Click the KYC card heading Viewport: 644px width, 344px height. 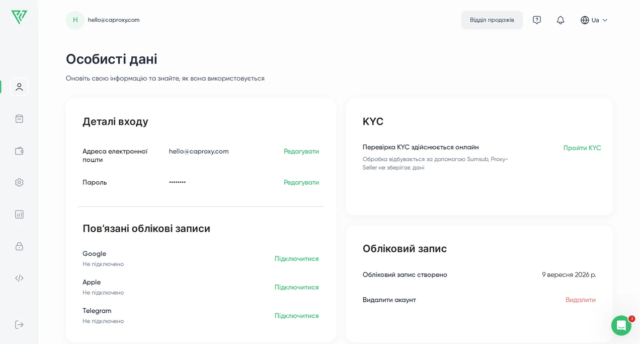pos(373,121)
